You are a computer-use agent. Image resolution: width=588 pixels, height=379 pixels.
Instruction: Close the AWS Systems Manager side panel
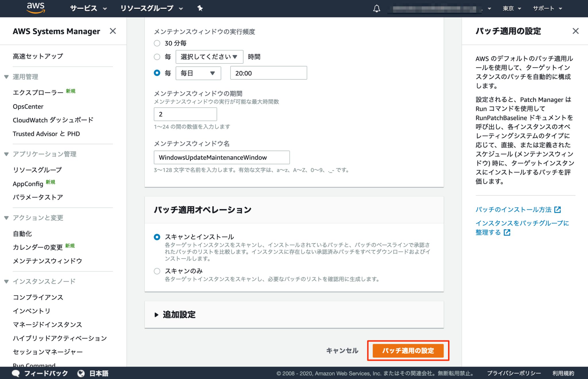point(113,31)
